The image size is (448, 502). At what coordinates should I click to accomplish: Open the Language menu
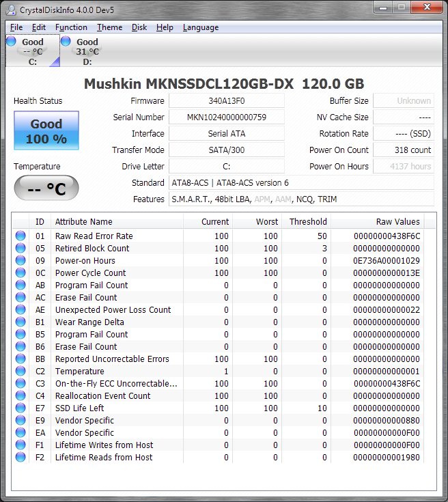pyautogui.click(x=201, y=27)
